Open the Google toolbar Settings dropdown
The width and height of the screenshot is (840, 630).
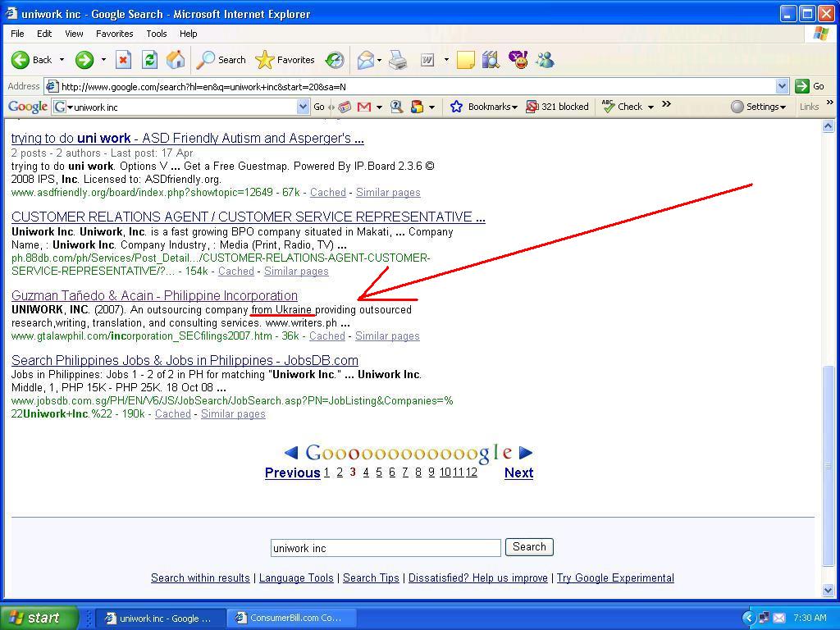click(x=758, y=107)
